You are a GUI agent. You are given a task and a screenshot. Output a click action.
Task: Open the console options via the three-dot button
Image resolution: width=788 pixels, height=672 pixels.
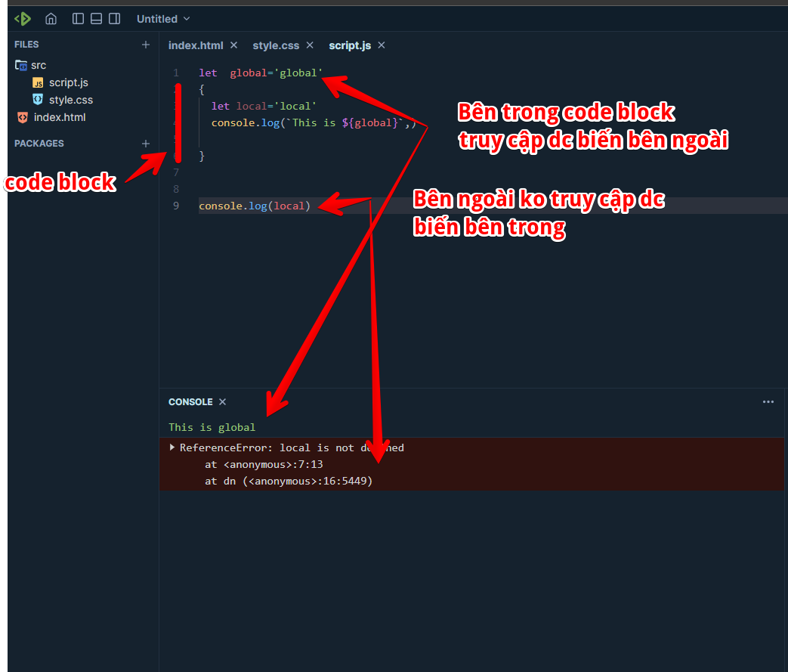(x=768, y=401)
